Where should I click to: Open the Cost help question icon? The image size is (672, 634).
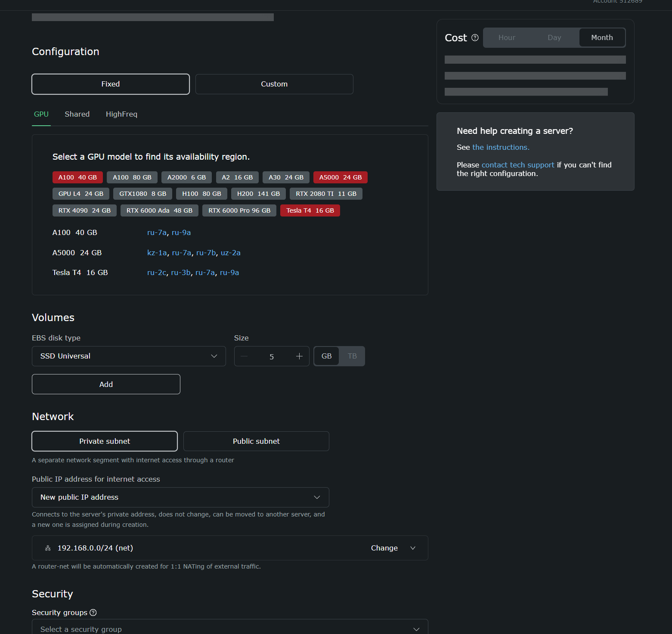click(475, 38)
